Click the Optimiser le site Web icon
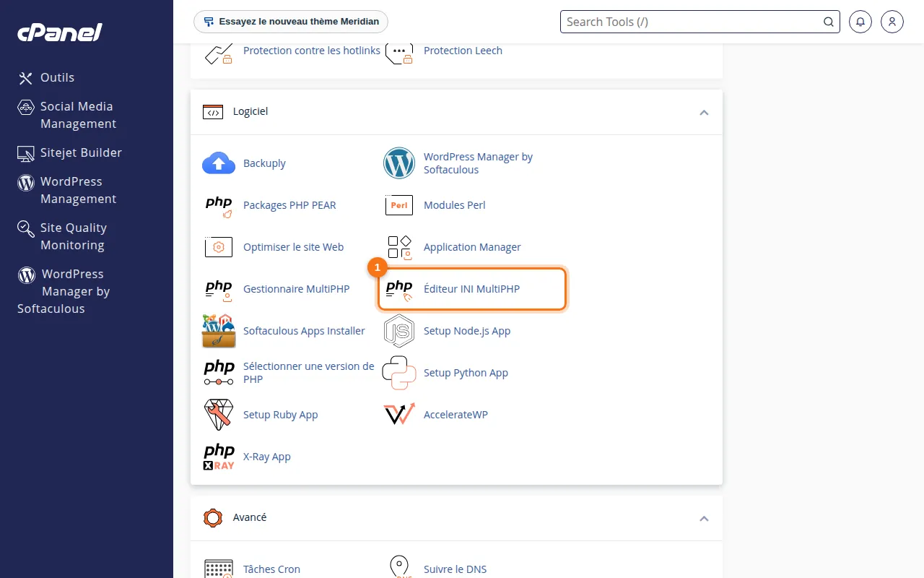Image resolution: width=924 pixels, height=578 pixels. pos(219,247)
